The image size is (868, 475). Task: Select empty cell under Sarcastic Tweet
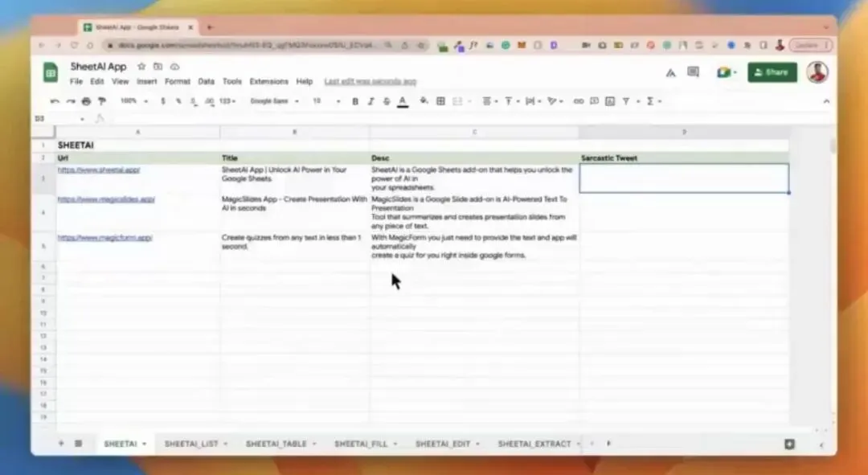pyautogui.click(x=684, y=178)
